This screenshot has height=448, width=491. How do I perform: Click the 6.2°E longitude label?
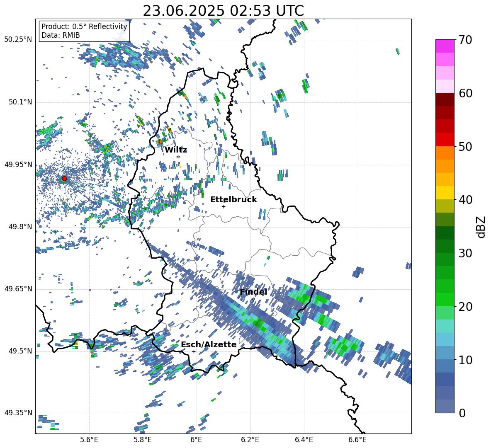[250, 440]
